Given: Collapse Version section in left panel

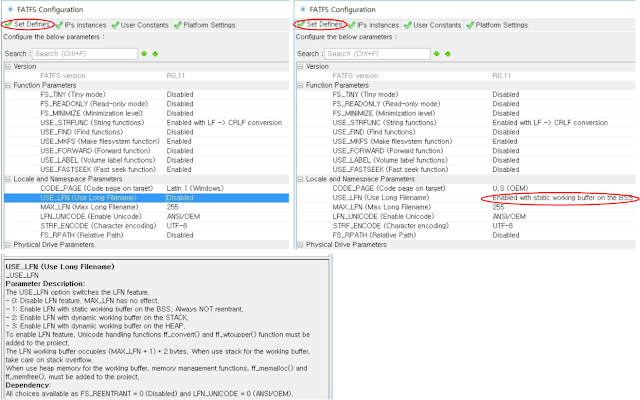Looking at the screenshot, I should pyautogui.click(x=8, y=67).
